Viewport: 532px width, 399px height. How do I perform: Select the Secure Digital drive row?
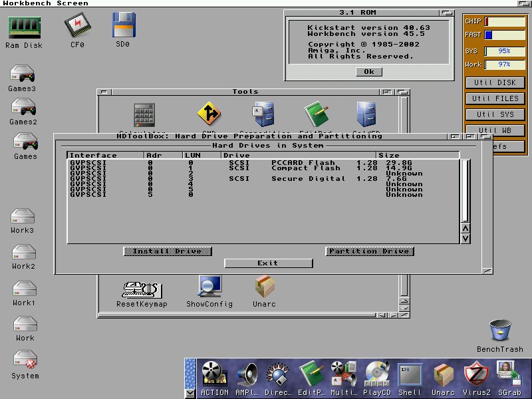(x=263, y=178)
